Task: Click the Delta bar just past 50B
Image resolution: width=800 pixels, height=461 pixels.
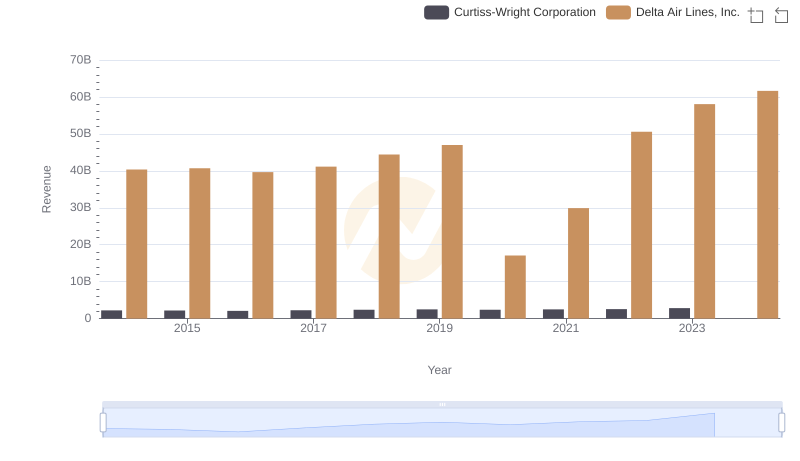Action: point(641,225)
